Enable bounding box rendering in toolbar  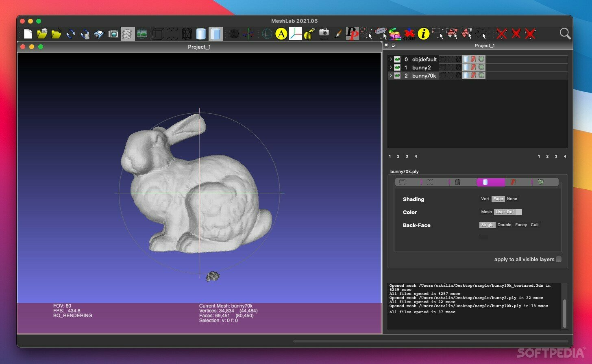(158, 34)
